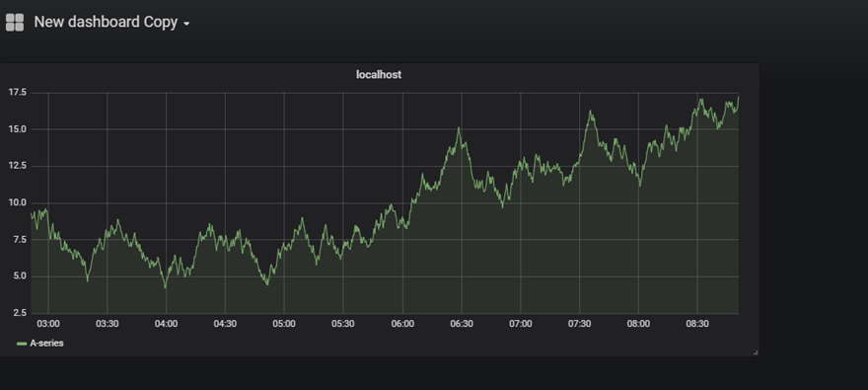This screenshot has height=390, width=868.
Task: Click the 15.0 y-axis value
Action: tap(17, 129)
